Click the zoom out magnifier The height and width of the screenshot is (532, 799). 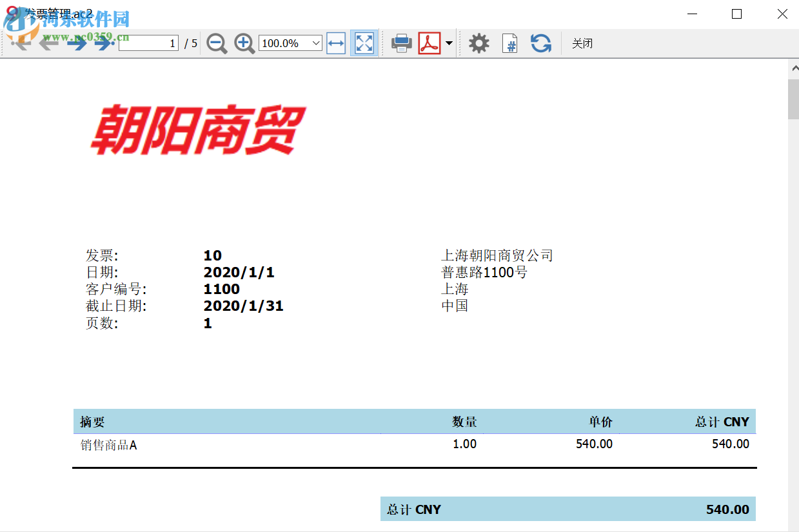pyautogui.click(x=217, y=43)
